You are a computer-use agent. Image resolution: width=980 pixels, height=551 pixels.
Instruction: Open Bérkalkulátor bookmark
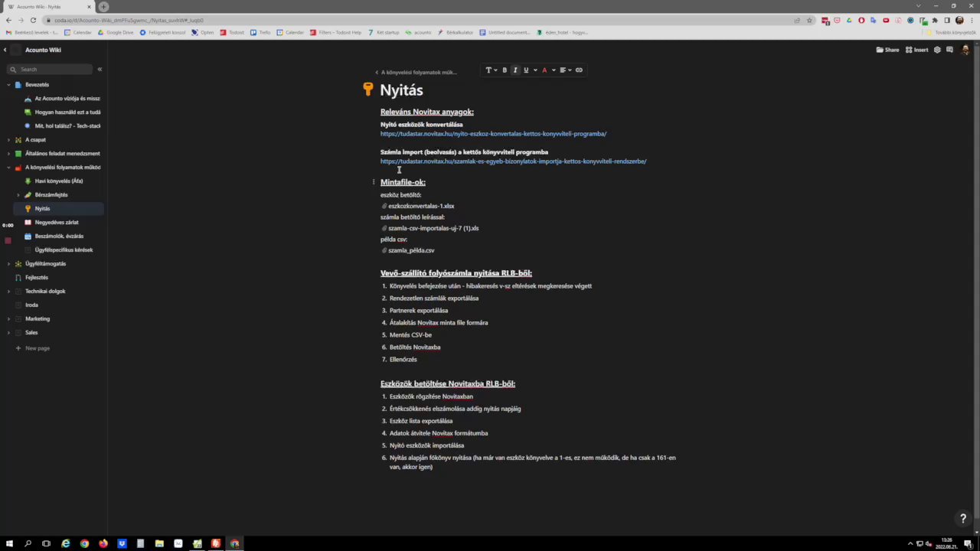pos(456,32)
